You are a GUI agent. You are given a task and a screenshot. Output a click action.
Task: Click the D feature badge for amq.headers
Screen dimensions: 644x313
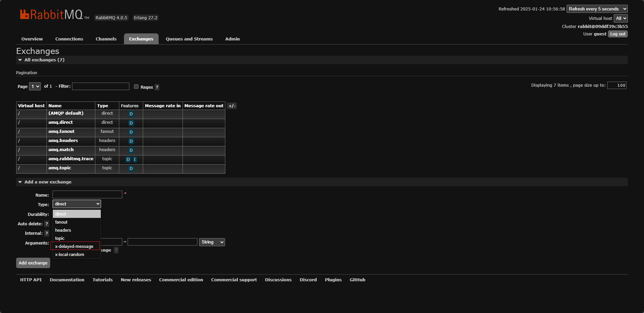131,141
